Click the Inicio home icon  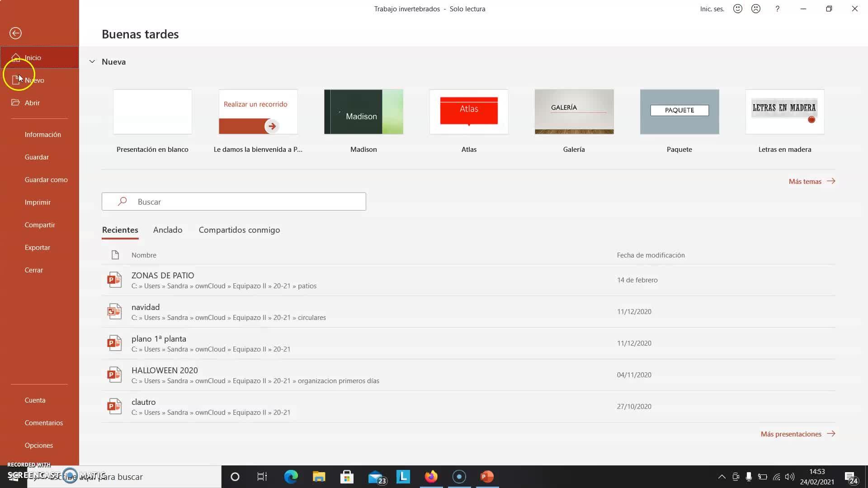click(x=16, y=57)
